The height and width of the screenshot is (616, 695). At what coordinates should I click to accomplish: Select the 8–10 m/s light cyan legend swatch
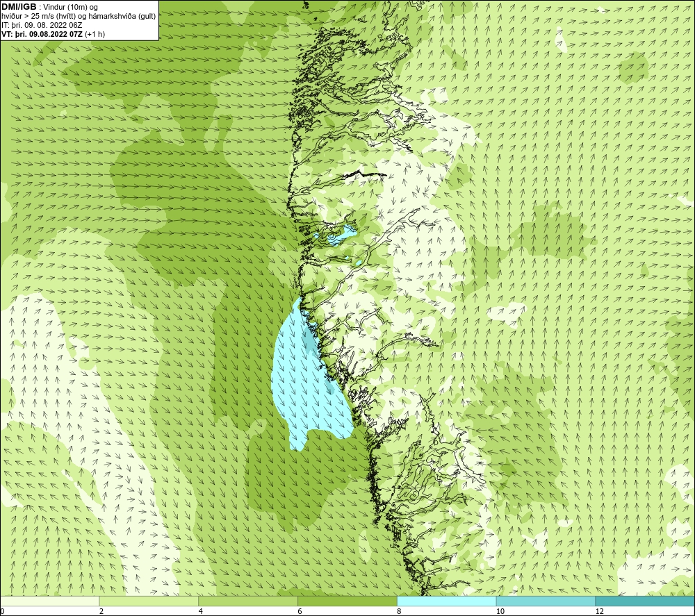[447, 601]
